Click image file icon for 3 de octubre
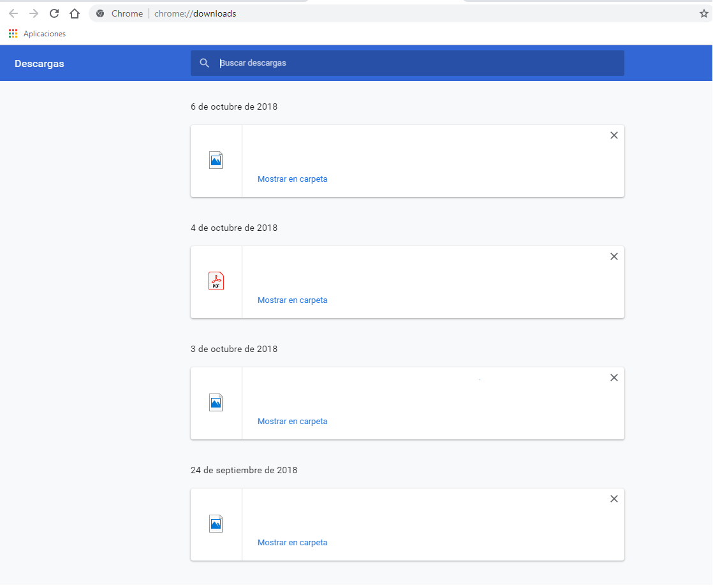The image size is (713, 588). (216, 402)
